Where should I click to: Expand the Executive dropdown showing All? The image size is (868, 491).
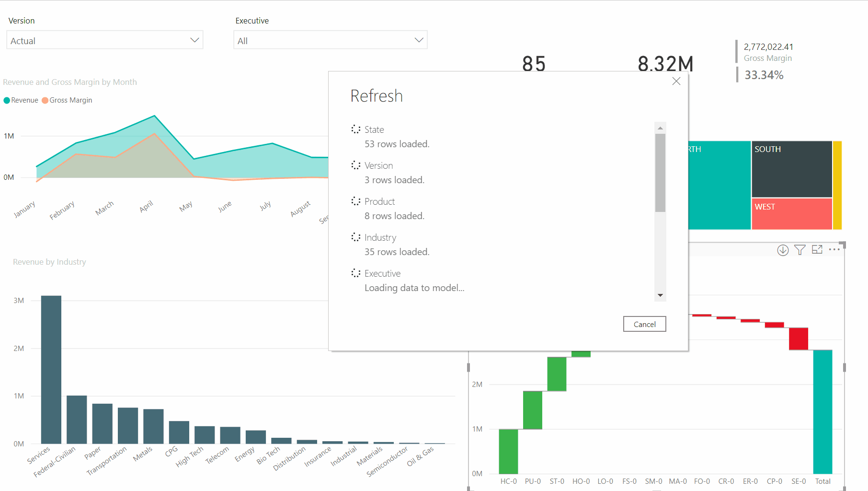pos(330,40)
